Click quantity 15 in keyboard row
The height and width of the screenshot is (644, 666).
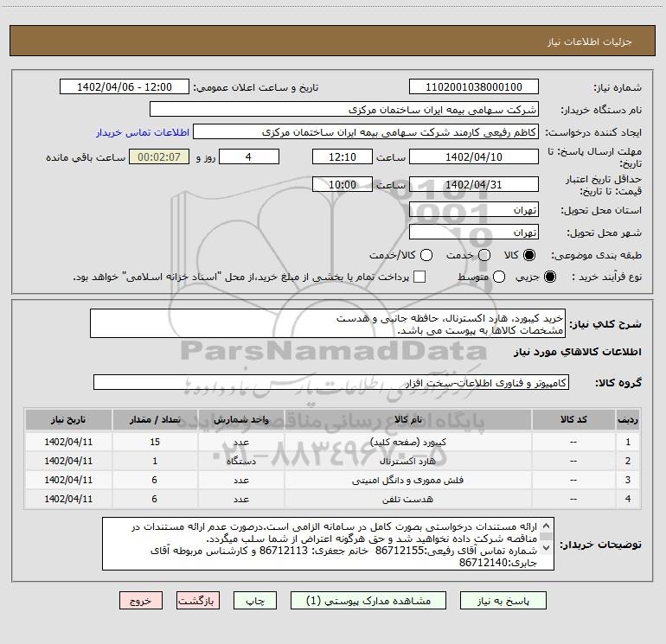(x=155, y=442)
